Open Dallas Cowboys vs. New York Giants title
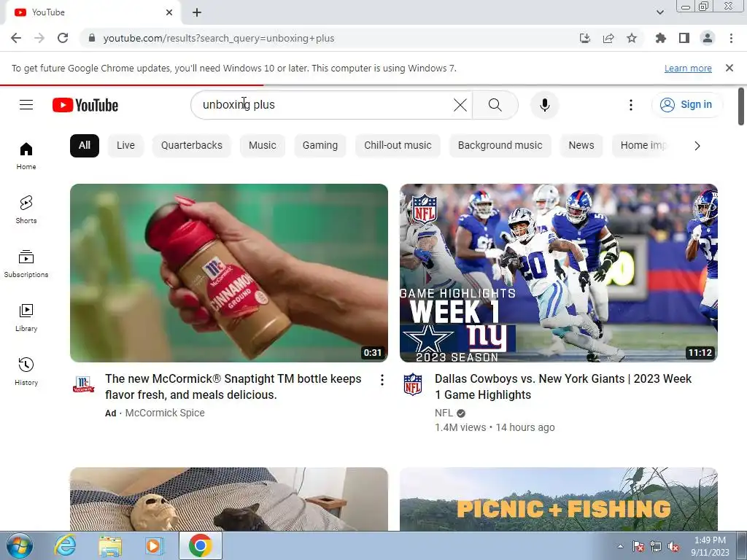Viewport: 747px width, 560px height. [x=563, y=386]
